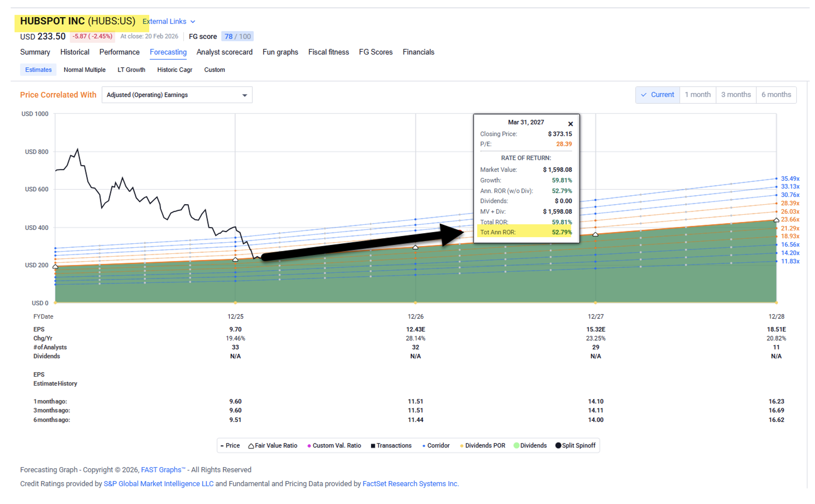This screenshot has width=815, height=504.
Task: Click External Links chevron arrow
Action: click(193, 22)
